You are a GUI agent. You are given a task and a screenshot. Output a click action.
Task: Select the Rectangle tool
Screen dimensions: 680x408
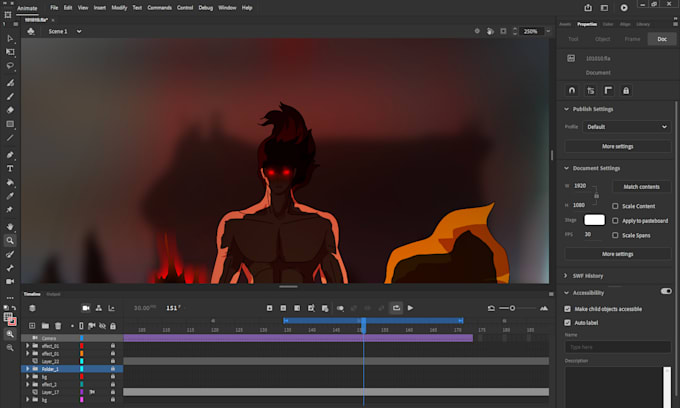pyautogui.click(x=10, y=124)
